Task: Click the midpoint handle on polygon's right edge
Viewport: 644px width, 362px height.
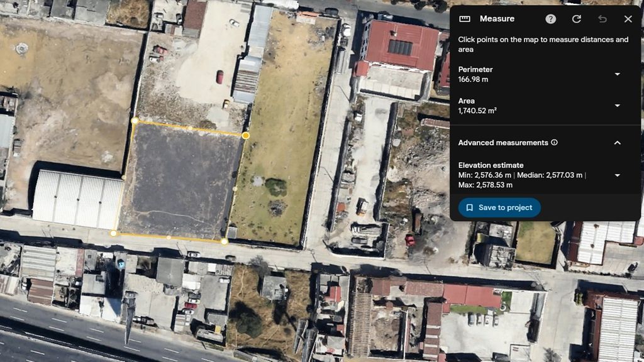Action: coord(235,188)
